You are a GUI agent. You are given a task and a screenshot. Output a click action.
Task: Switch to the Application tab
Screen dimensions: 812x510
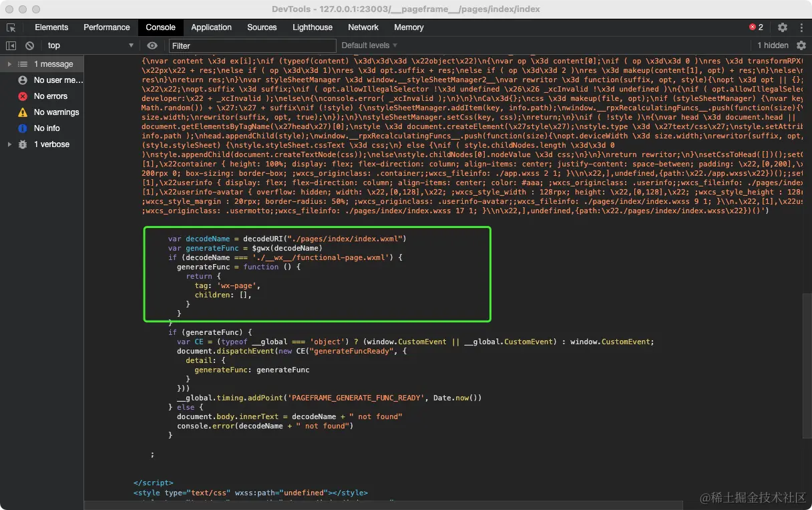[212, 27]
